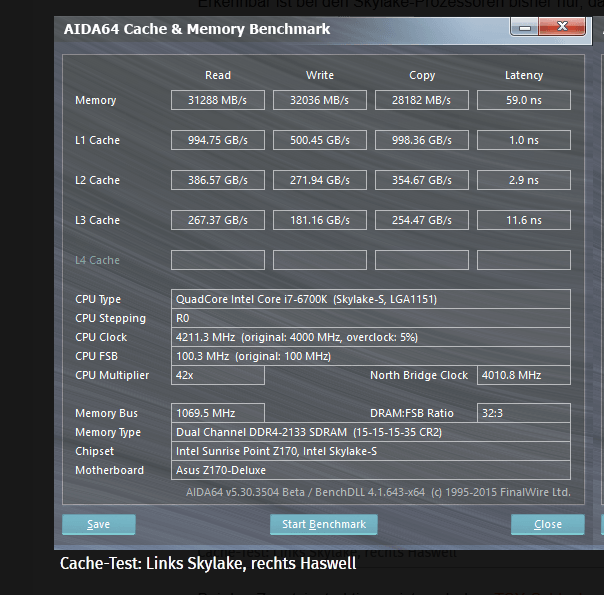The image size is (604, 595).
Task: Minimize the AIDA64 benchmark window
Action: [x=525, y=27]
